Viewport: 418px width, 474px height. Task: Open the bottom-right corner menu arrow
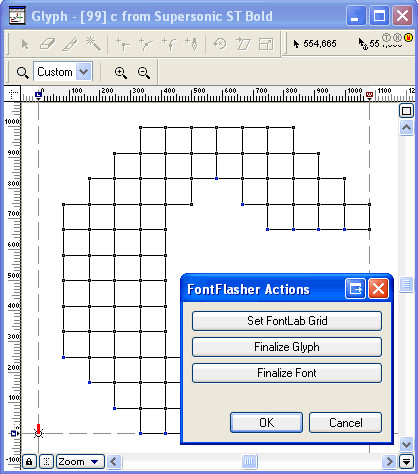[406, 462]
